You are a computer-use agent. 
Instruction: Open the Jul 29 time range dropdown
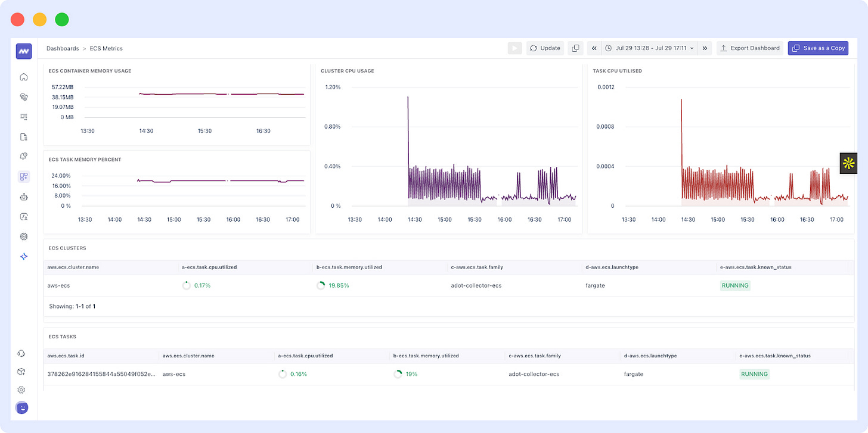649,48
